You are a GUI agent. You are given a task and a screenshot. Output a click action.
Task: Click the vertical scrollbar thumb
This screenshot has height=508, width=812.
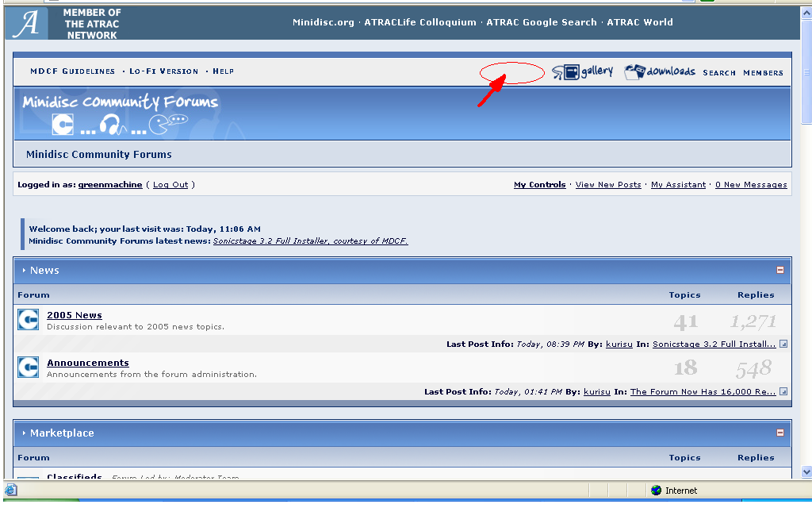(806, 72)
